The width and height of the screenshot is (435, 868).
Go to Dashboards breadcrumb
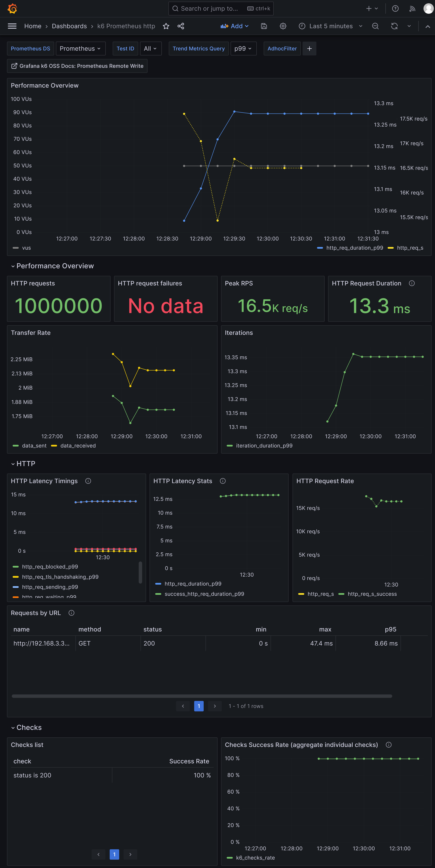click(x=69, y=26)
